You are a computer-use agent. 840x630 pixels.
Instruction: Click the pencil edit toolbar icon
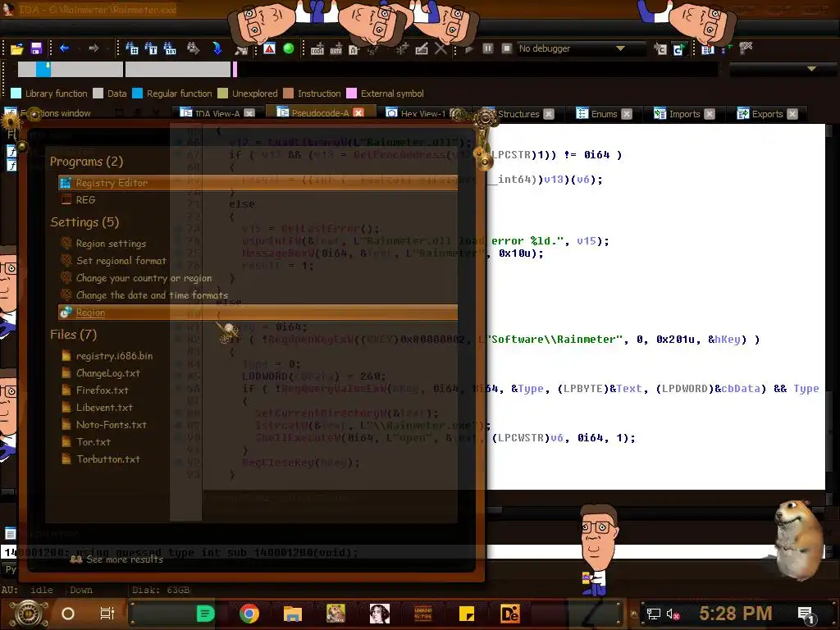422,48
